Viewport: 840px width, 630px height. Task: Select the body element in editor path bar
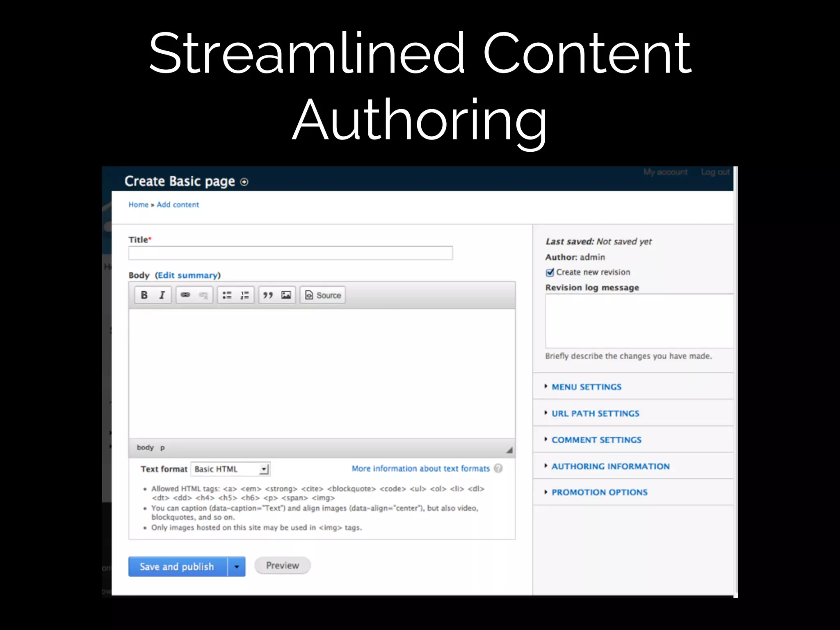click(145, 447)
